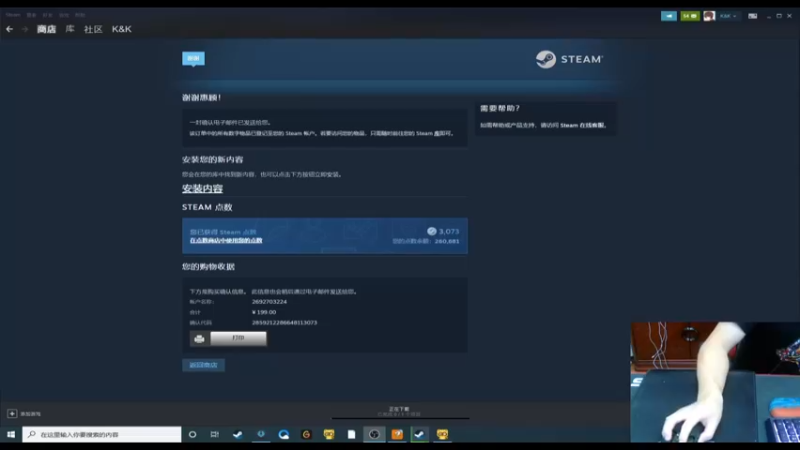Click the 安装内容 install content link
The height and width of the screenshot is (450, 800).
click(x=203, y=188)
